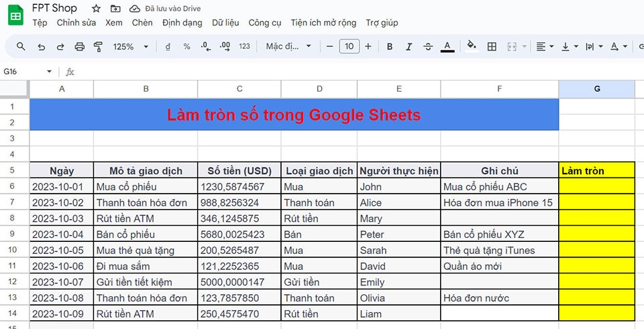
Task: Select cell with 5680,0025423
Action: [x=239, y=234]
